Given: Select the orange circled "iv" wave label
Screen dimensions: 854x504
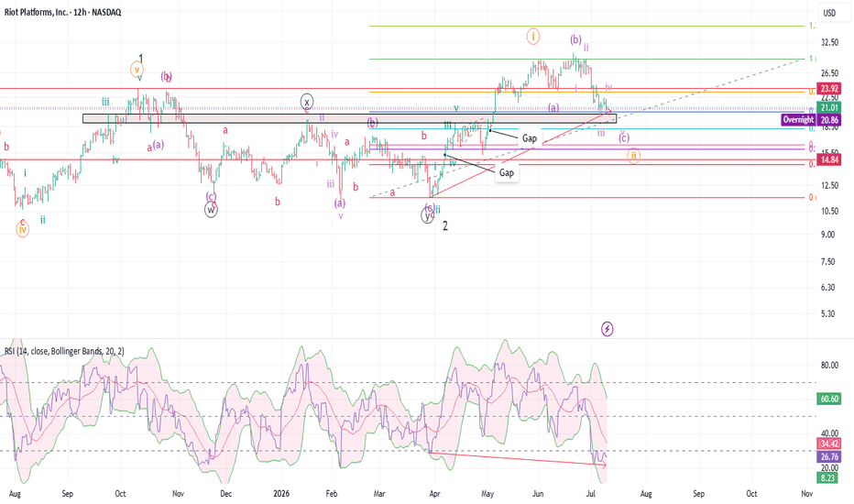Looking at the screenshot, I should click(22, 229).
